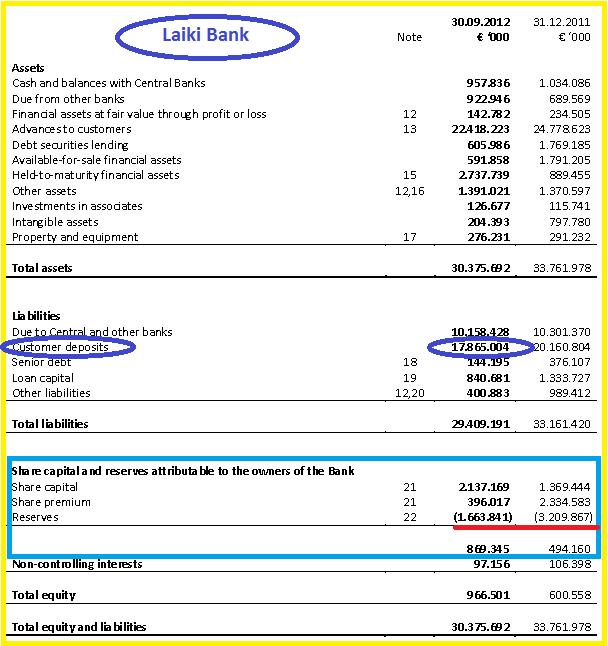Click the Total equity label
This screenshot has height=646, width=608.
(x=44, y=595)
